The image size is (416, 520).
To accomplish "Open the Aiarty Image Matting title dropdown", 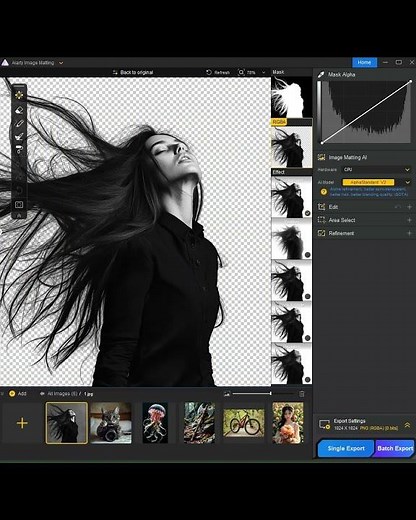I will click(61, 63).
